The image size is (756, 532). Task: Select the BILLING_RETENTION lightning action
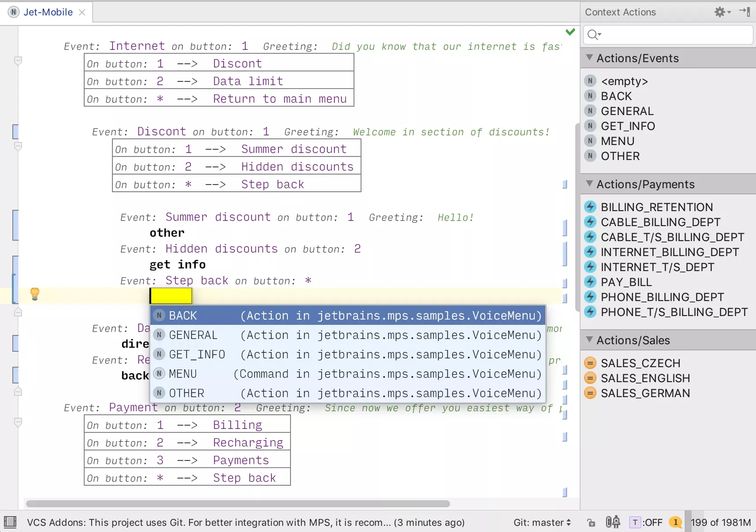tap(656, 207)
